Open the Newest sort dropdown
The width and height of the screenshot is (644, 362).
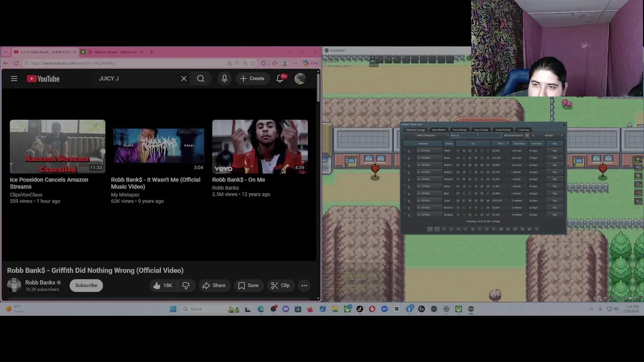[x=550, y=135]
